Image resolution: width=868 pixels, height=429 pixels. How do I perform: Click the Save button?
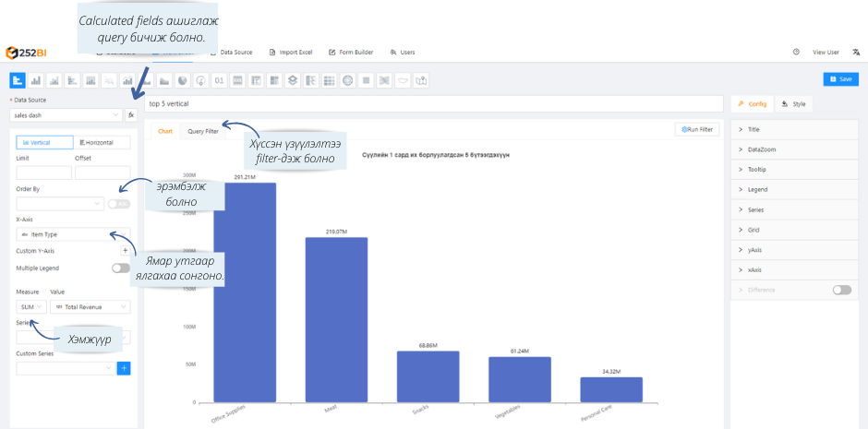(x=840, y=79)
